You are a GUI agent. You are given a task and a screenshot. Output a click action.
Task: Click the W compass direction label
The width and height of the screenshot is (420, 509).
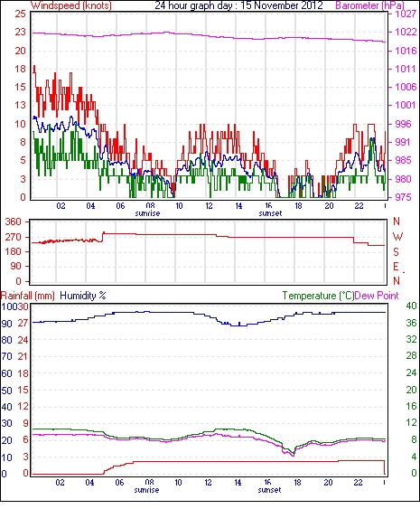pyautogui.click(x=397, y=237)
